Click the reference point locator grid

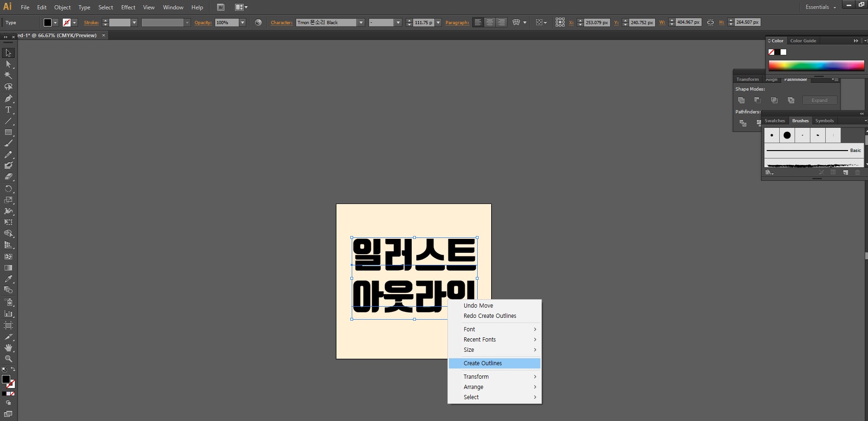[560, 22]
